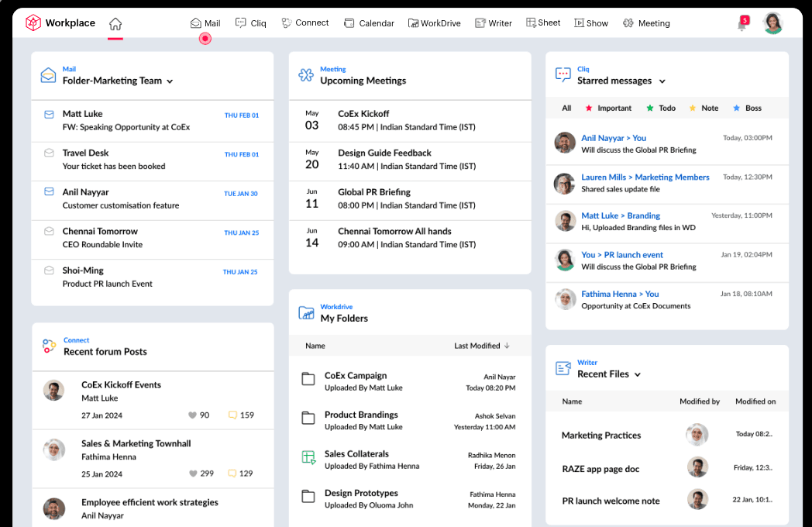
Task: Open PR launch welcome note file
Action: [611, 501]
